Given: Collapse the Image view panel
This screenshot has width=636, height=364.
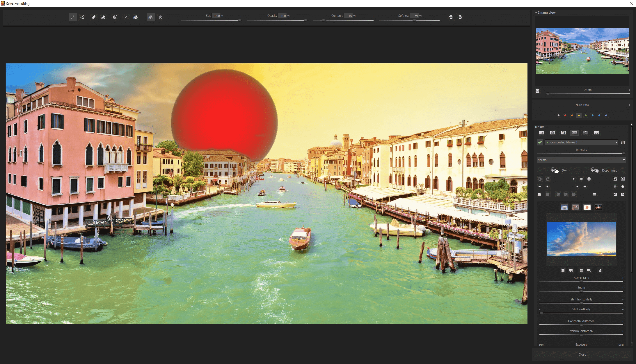Looking at the screenshot, I should click(x=536, y=12).
